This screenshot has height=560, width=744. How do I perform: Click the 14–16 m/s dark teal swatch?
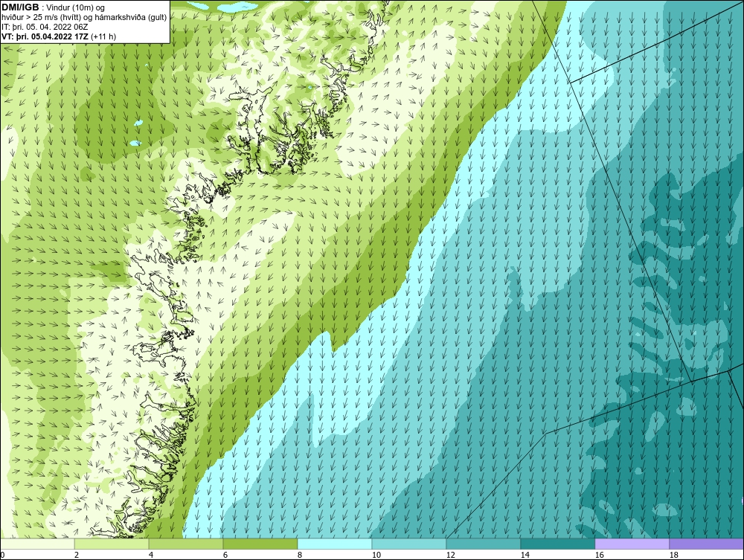pyautogui.click(x=557, y=544)
